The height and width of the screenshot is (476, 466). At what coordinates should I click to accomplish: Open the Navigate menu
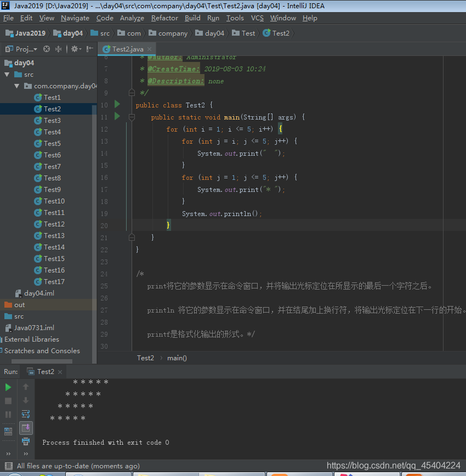[x=75, y=18]
